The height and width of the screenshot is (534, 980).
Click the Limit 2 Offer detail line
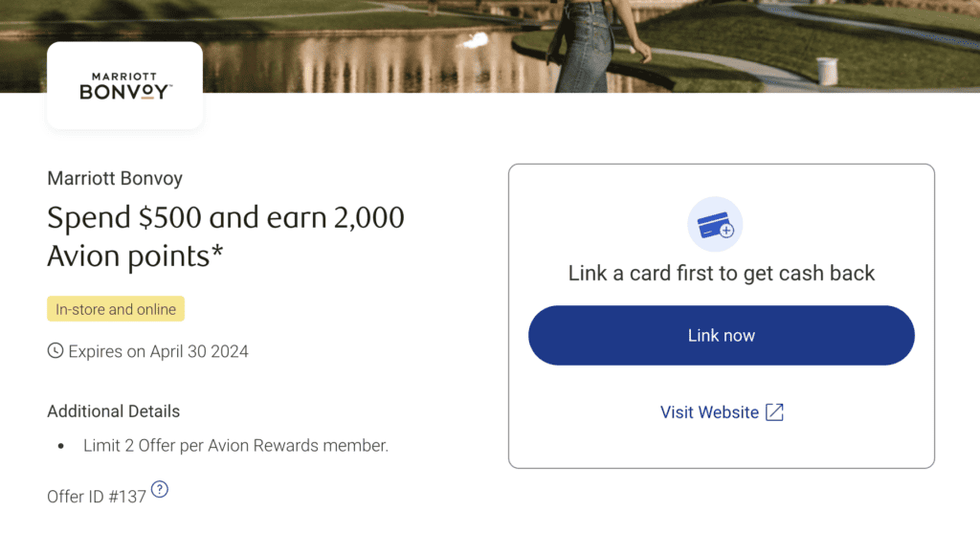pos(234,445)
